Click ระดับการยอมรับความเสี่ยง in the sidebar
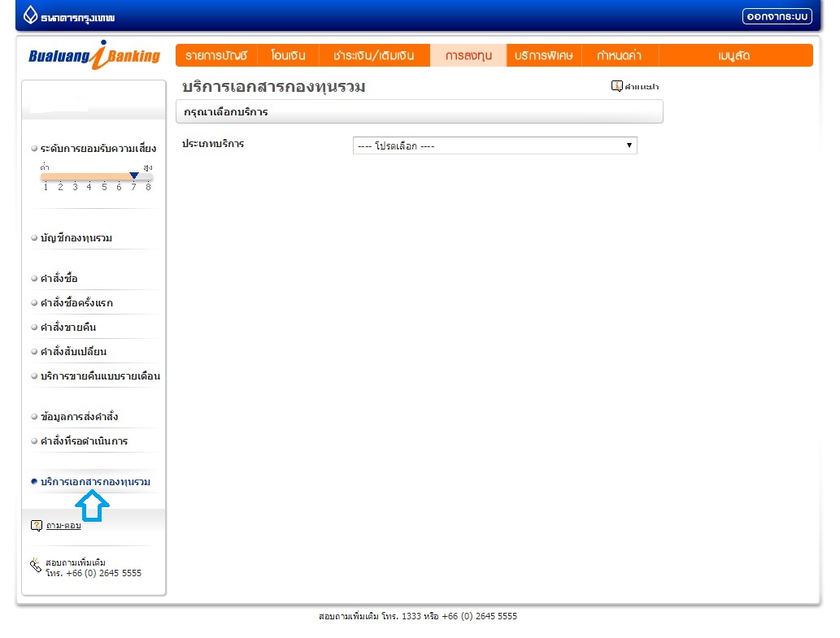Viewport: 840px width, 638px height. tap(98, 148)
